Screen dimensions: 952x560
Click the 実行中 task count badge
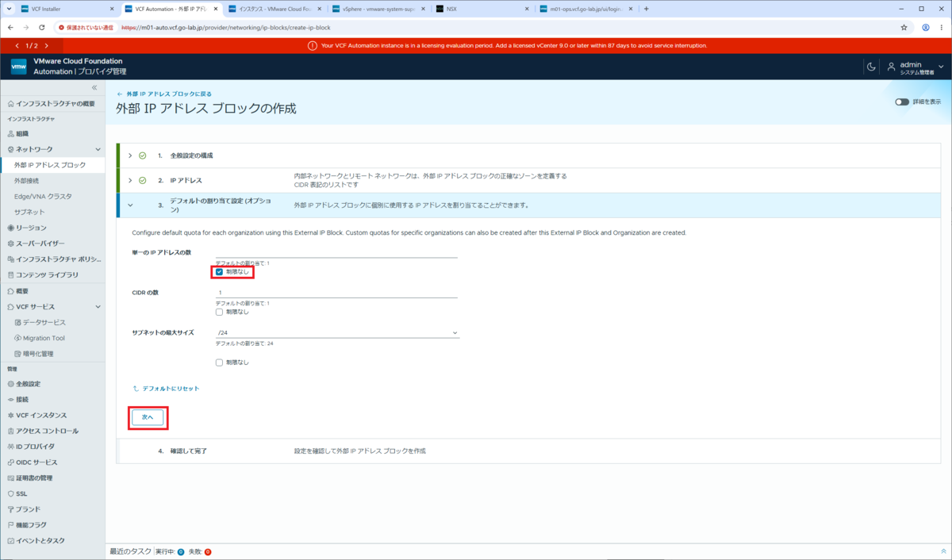click(181, 551)
